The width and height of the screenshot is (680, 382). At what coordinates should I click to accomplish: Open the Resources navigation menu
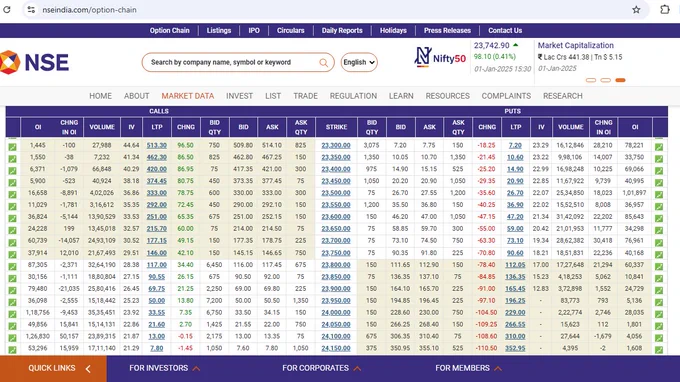[x=448, y=96]
